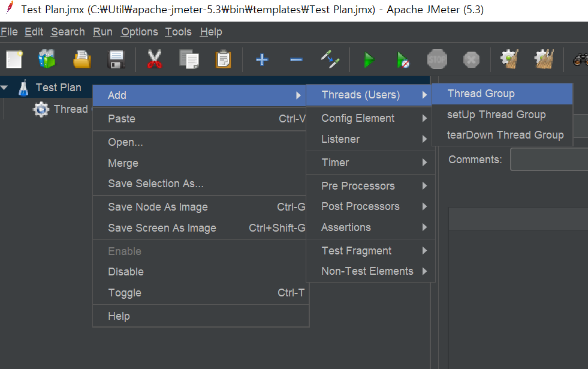The image size is (588, 369).
Task: Expand the Test Fragment submenu arrow
Action: click(x=424, y=251)
